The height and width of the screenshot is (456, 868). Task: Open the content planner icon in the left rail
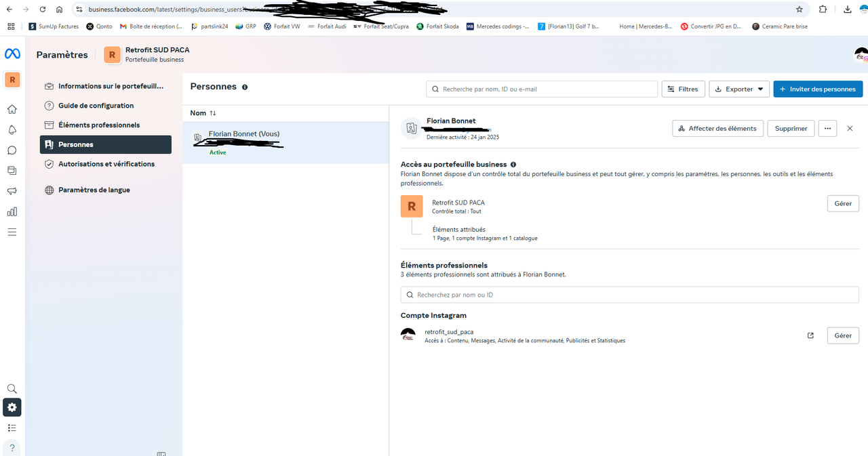(12, 171)
